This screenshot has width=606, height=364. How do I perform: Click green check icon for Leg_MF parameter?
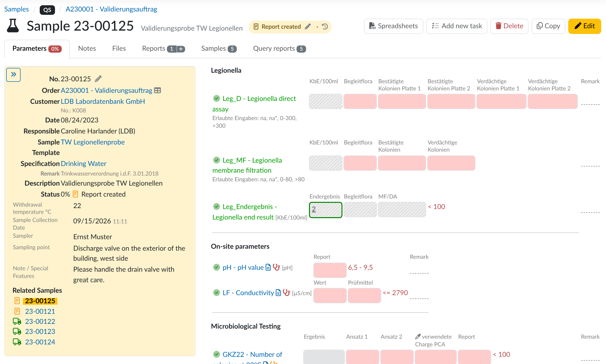tap(216, 160)
